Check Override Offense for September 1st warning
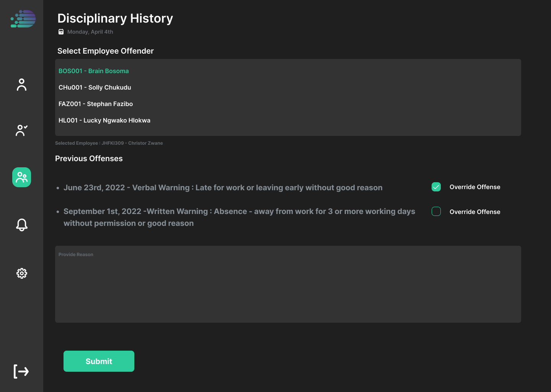Viewport: 551px width, 392px height. 436,211
